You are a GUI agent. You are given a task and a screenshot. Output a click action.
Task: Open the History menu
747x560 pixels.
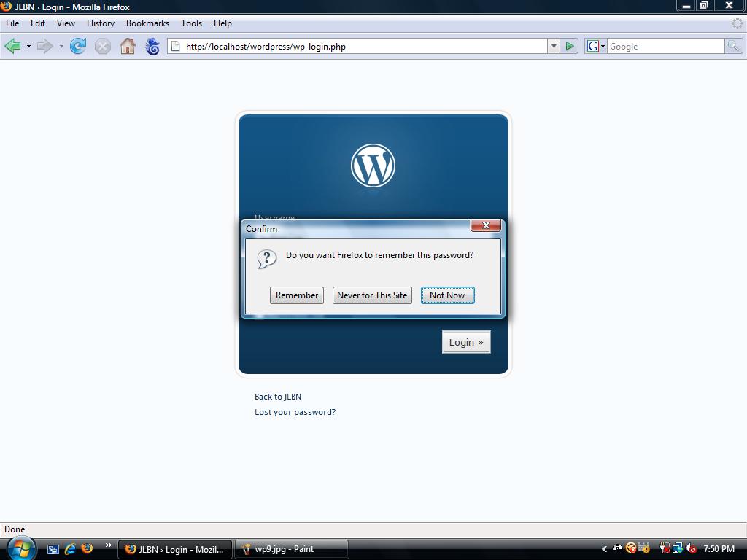[x=100, y=23]
